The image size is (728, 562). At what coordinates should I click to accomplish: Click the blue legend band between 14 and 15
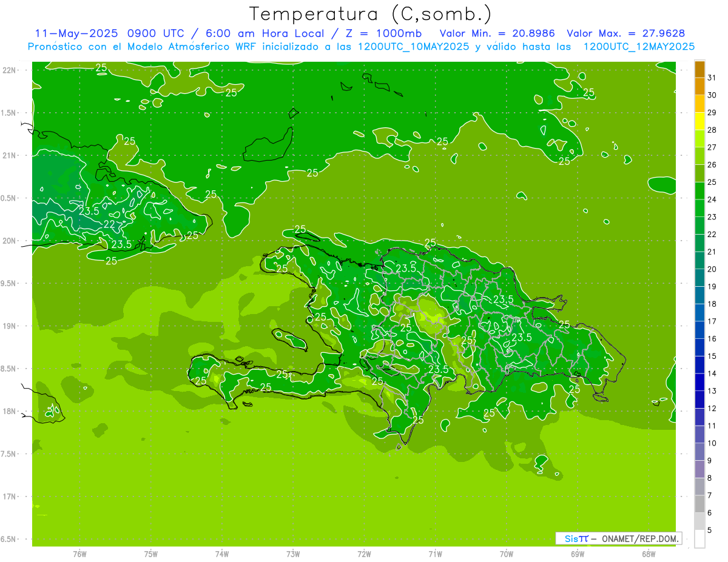click(x=699, y=365)
